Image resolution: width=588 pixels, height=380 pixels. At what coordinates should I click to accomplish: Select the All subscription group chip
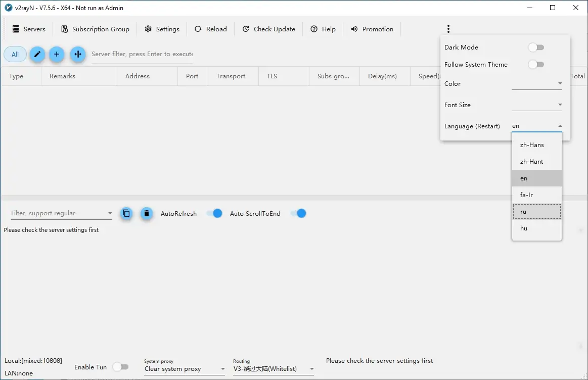click(15, 55)
